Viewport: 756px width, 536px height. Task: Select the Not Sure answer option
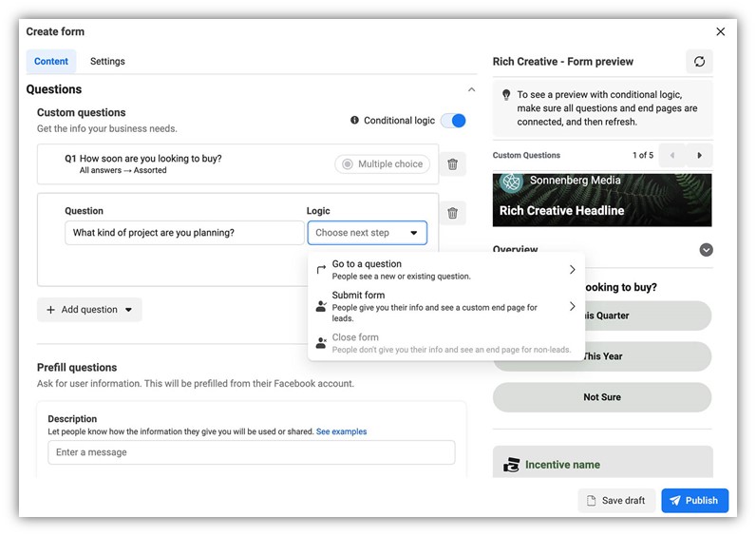(x=602, y=397)
